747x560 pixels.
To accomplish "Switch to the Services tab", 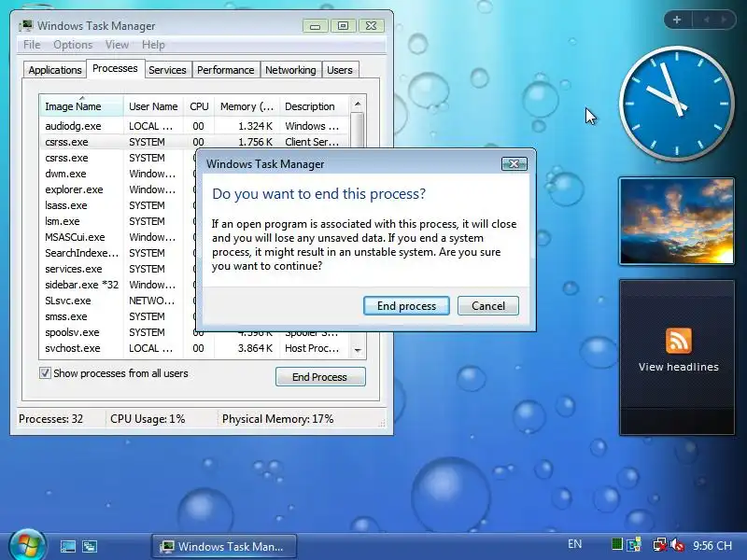I will click(167, 70).
